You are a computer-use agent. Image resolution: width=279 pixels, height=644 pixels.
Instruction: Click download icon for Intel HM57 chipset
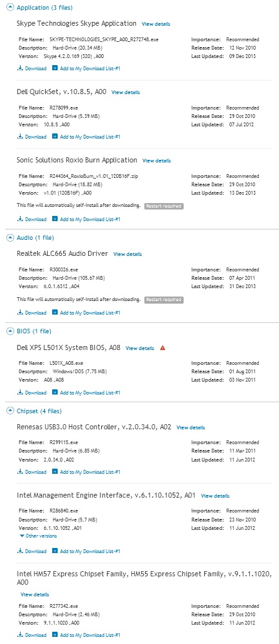pyautogui.click(x=20, y=635)
